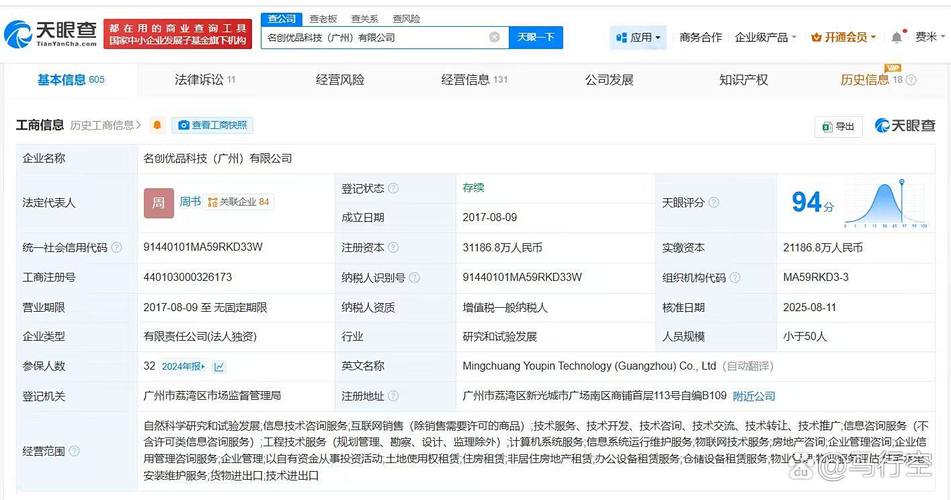This screenshot has width=951, height=500.
Task: Click credit code 91440101MA59RKD33W under 统一社会信用代码
Action: pos(203,247)
